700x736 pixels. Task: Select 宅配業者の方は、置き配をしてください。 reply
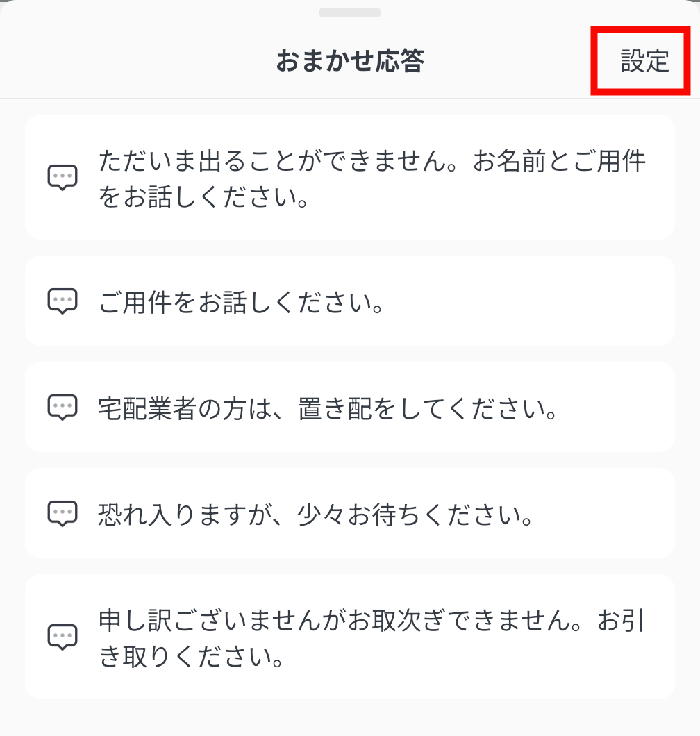[x=329, y=409]
